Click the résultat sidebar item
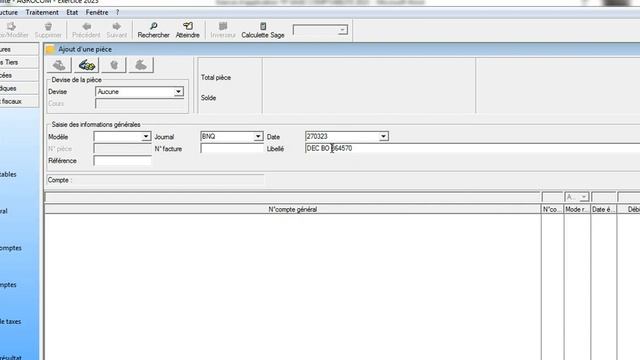The width and height of the screenshot is (640, 360). 11,357
